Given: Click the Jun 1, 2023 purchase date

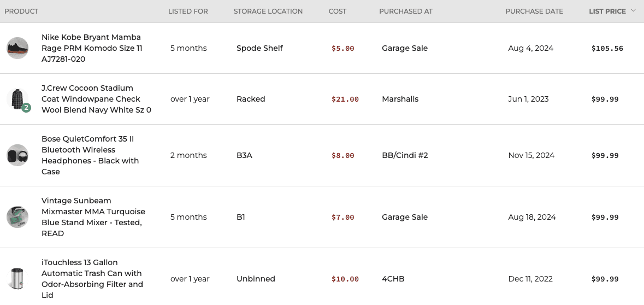Looking at the screenshot, I should click(x=528, y=99).
